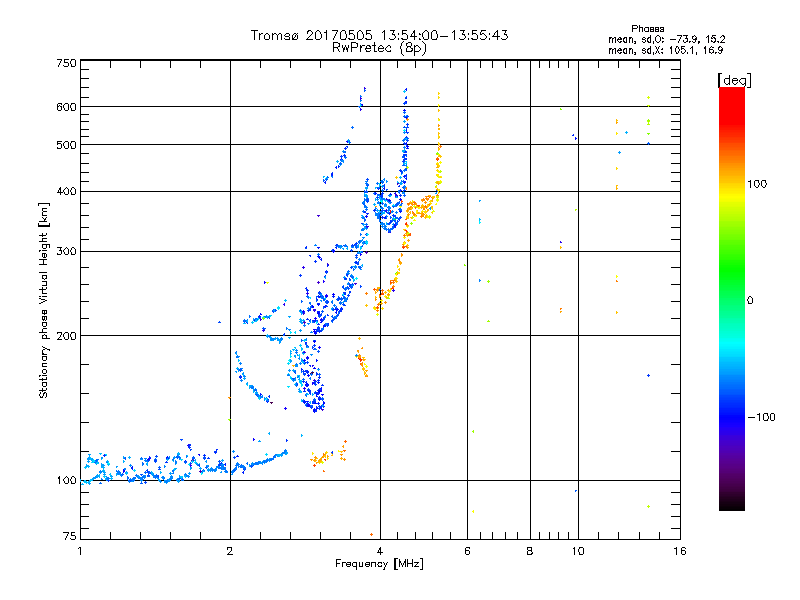Click the 'Phases' heading text

click(x=647, y=29)
